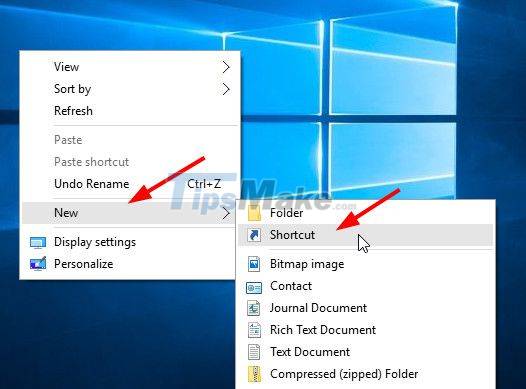
Task: Click the Ctrl+Z shortcut label
Action: [204, 184]
